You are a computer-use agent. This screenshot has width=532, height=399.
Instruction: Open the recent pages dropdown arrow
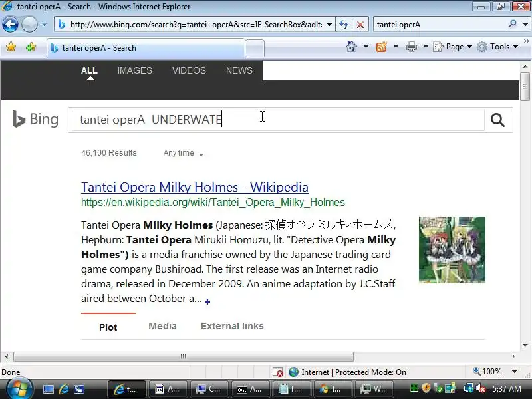click(44, 25)
